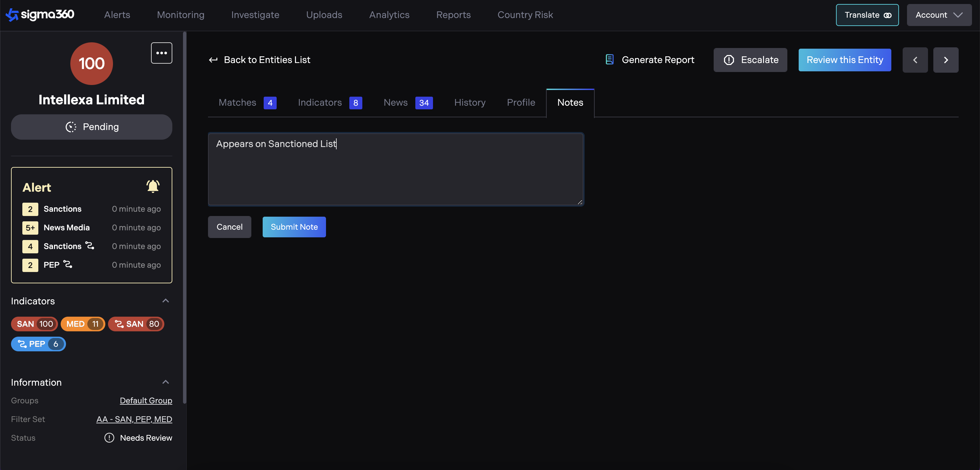Go to the next entity arrow

[945, 60]
